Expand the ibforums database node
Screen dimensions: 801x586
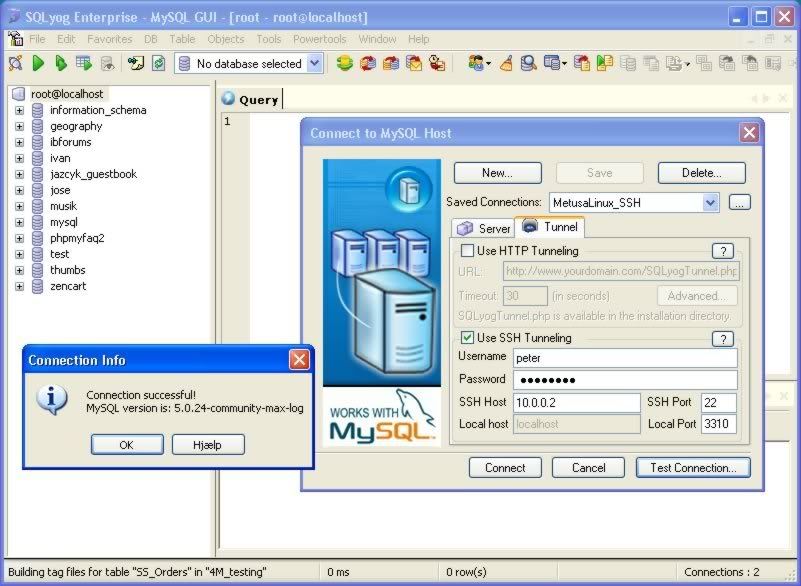coord(19,143)
